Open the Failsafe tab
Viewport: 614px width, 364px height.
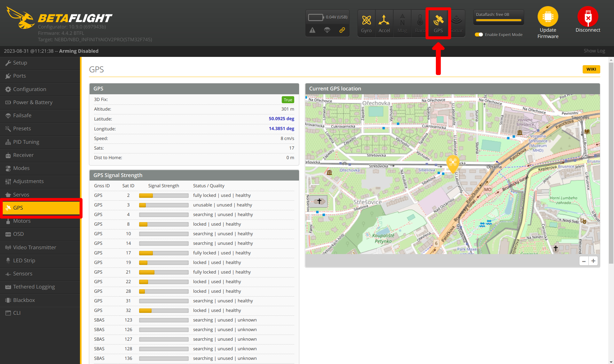pos(40,115)
